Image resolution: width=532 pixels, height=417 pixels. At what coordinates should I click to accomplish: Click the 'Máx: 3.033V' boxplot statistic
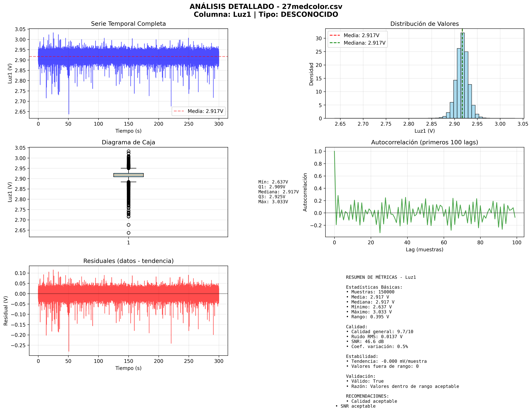pos(273,202)
